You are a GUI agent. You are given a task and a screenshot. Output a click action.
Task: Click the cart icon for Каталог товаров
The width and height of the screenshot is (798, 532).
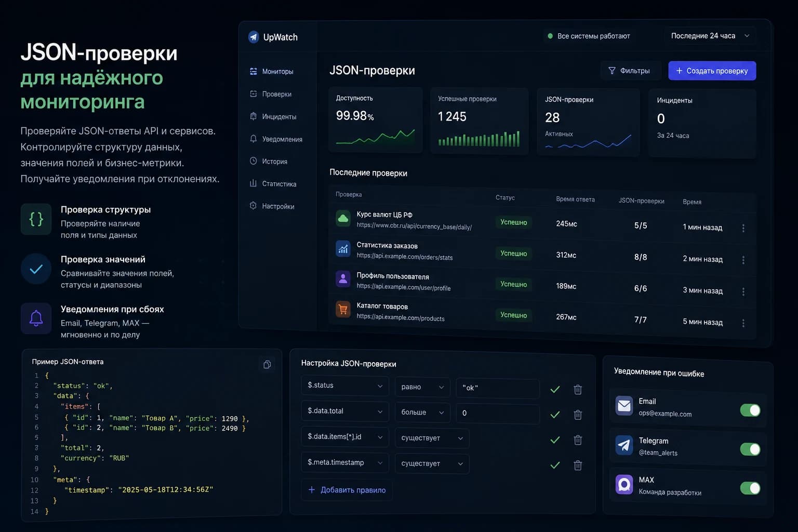point(343,310)
